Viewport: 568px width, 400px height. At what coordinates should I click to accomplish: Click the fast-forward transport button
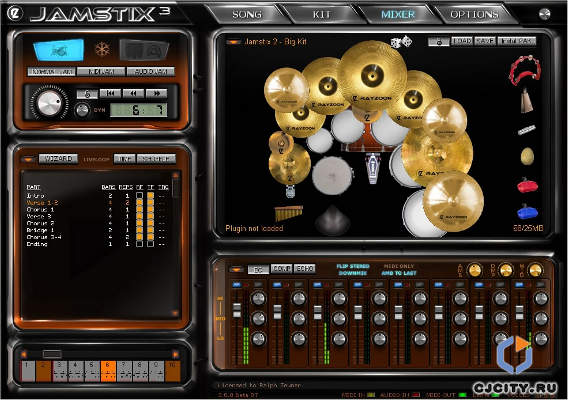pyautogui.click(x=156, y=93)
